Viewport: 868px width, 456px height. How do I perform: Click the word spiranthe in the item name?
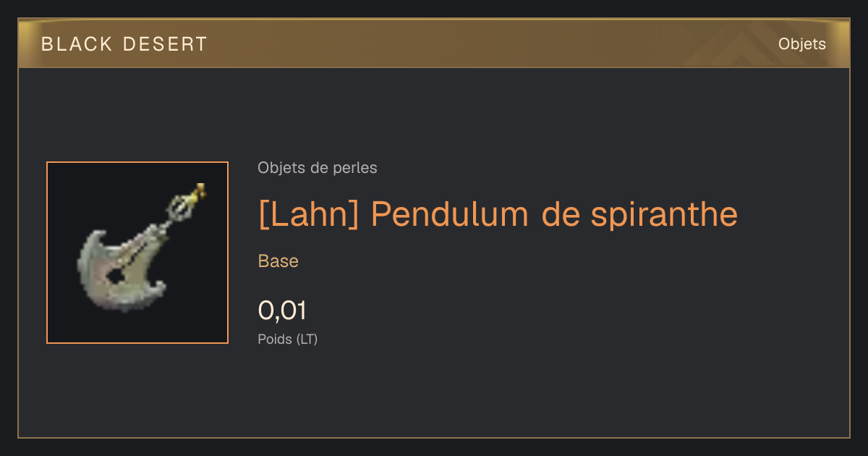[x=665, y=215]
